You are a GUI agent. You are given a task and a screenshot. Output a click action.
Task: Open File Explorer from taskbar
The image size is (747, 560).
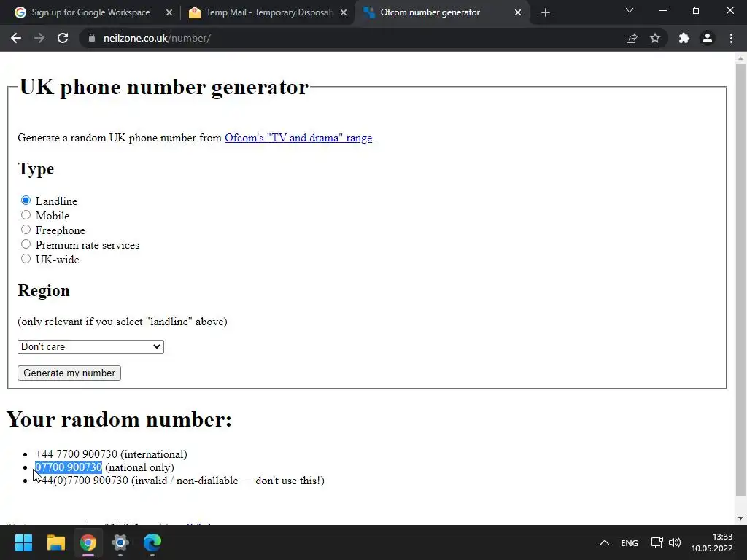(55, 542)
